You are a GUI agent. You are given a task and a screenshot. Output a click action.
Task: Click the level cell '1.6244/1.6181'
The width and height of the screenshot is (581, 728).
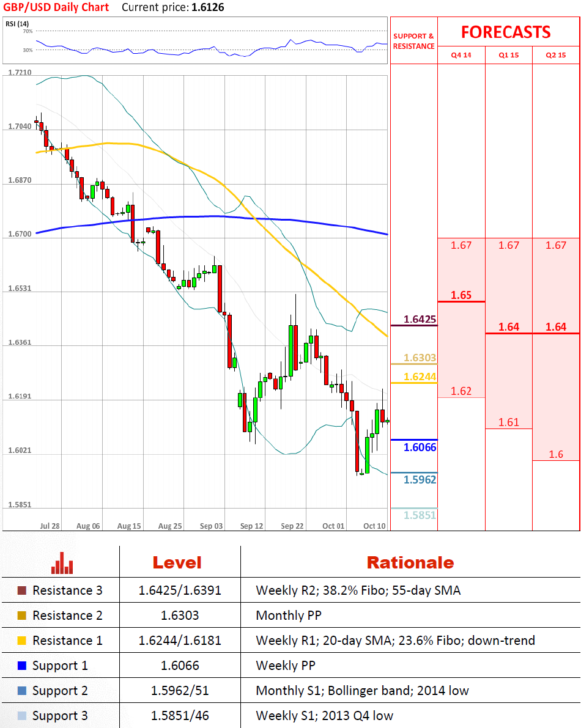[x=180, y=641]
